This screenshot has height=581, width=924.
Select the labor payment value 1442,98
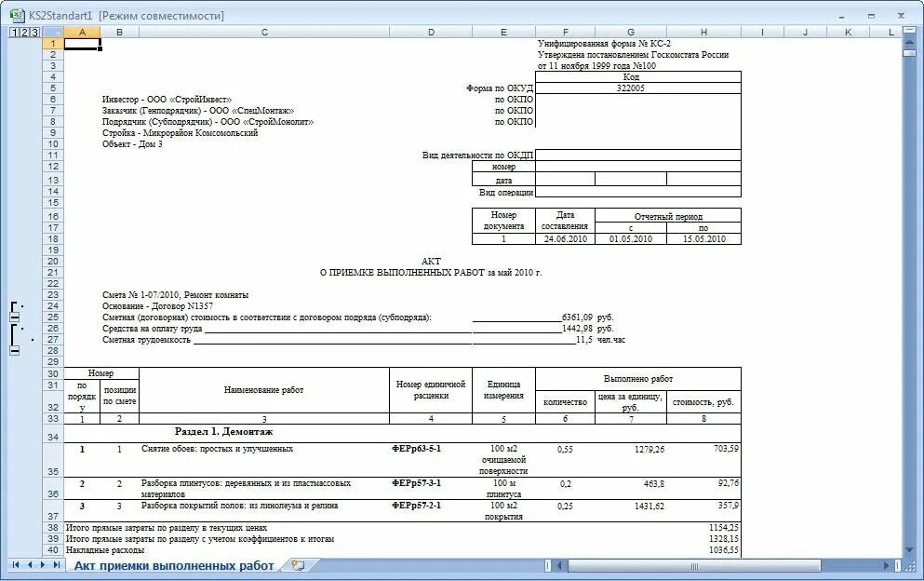[x=577, y=329]
